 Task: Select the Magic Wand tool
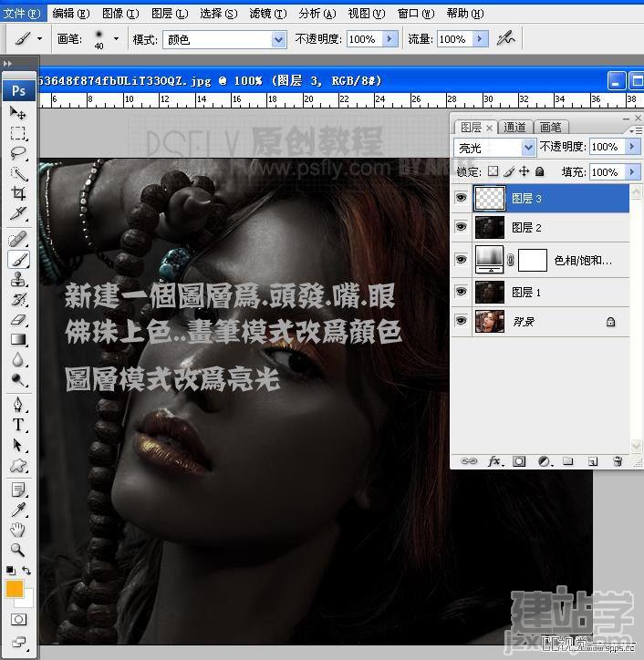pos(17,173)
